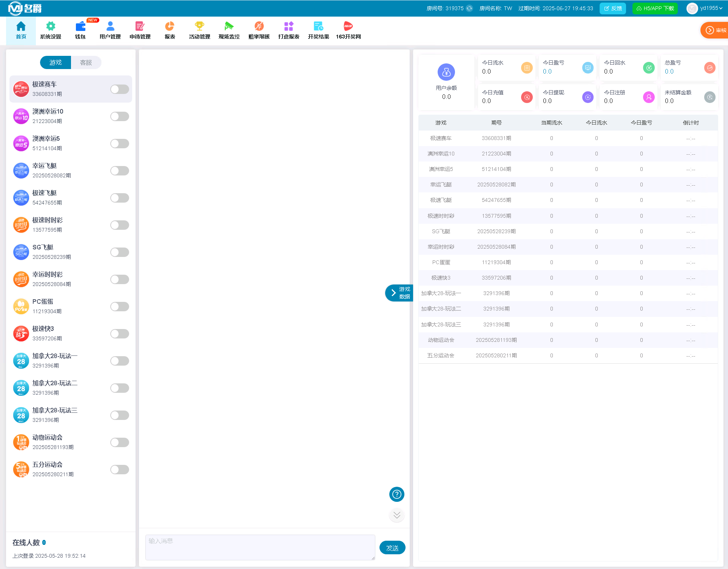728x569 pixels.
Task: Toggle the 极速赛车 game switch
Action: [119, 89]
